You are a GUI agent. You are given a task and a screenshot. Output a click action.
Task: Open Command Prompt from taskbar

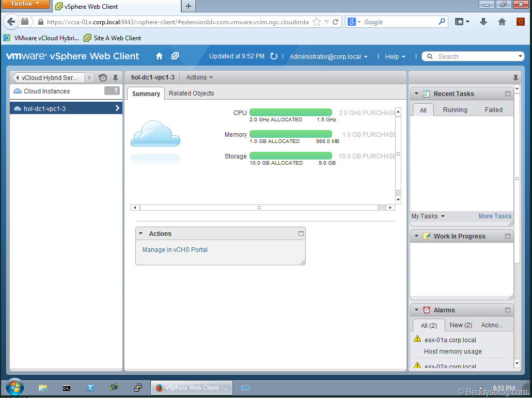point(67,388)
